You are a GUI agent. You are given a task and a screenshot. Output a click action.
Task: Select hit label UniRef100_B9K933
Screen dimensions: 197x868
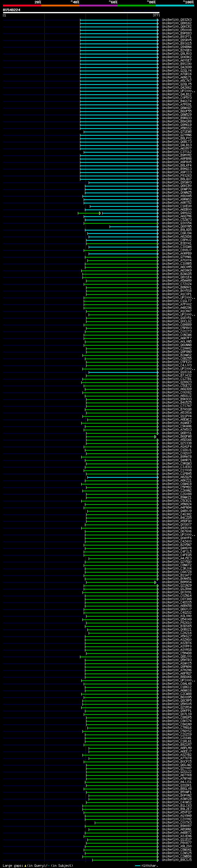177,399
